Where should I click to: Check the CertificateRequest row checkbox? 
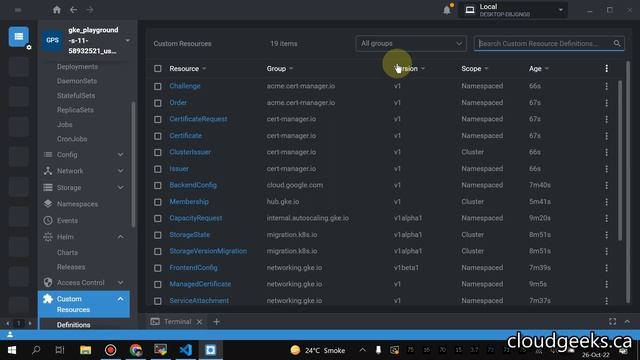158,120
